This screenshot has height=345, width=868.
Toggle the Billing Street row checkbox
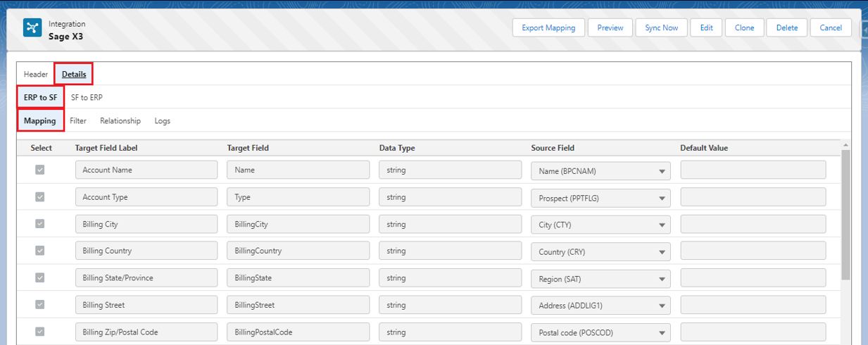pyautogui.click(x=40, y=305)
